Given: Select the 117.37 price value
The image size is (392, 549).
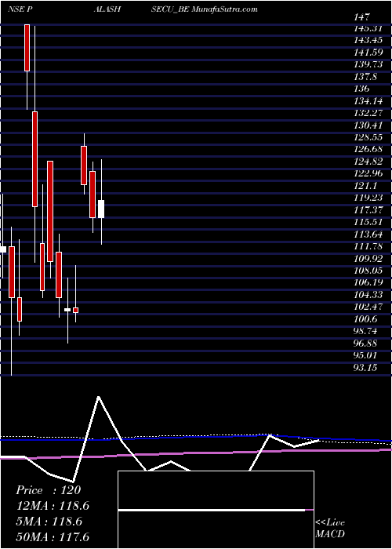Looking at the screenshot, I should (368, 209).
